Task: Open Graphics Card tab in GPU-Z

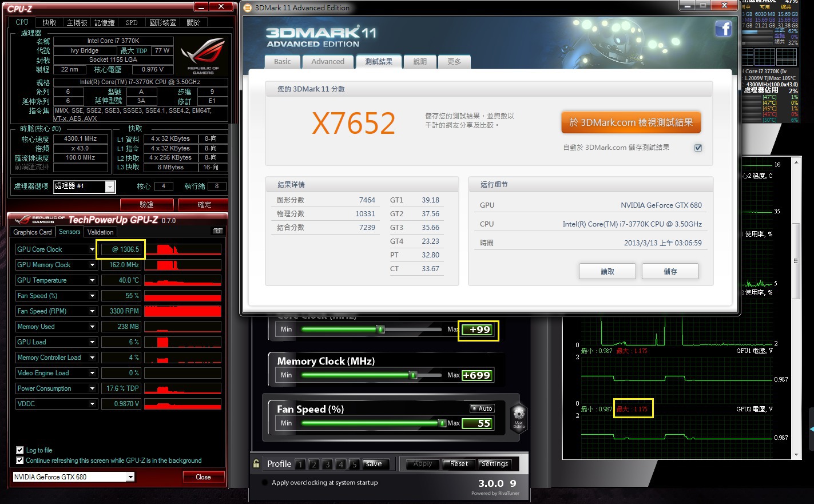Action: [33, 232]
